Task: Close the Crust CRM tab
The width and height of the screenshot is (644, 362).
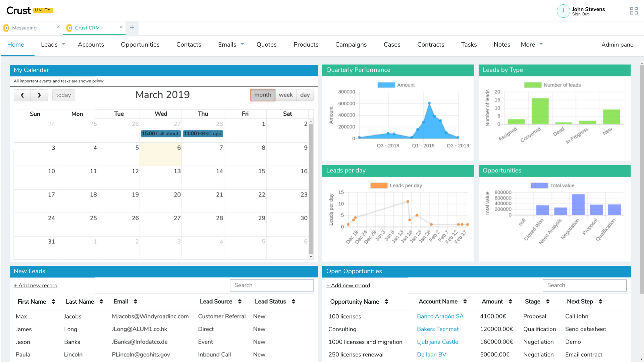Action: point(121,27)
